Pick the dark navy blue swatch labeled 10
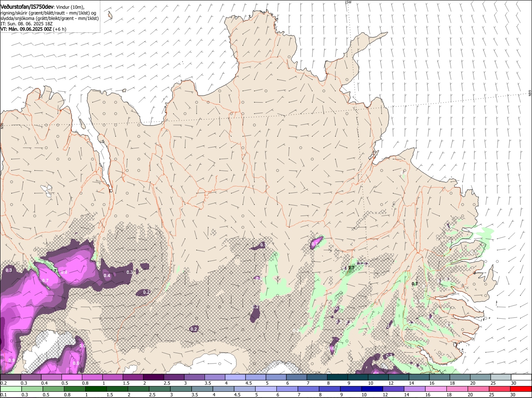The width and height of the screenshot is (532, 398). pyautogui.click(x=372, y=390)
